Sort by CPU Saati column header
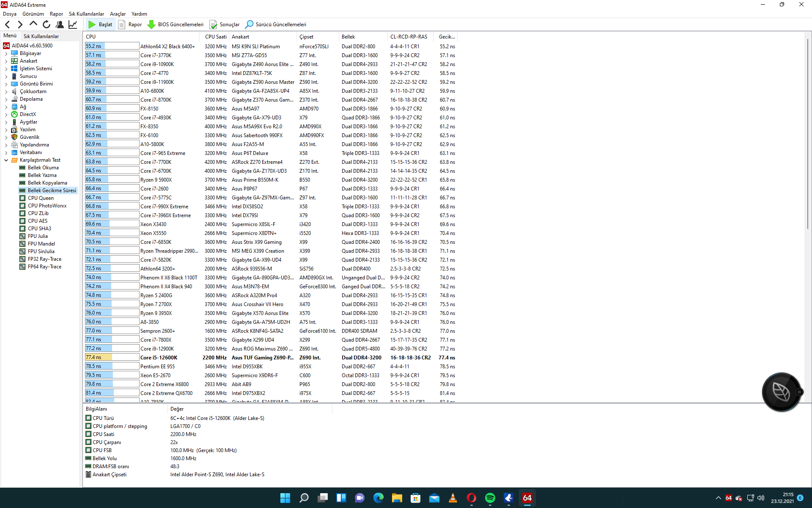Image resolution: width=812 pixels, height=508 pixels. click(215, 37)
